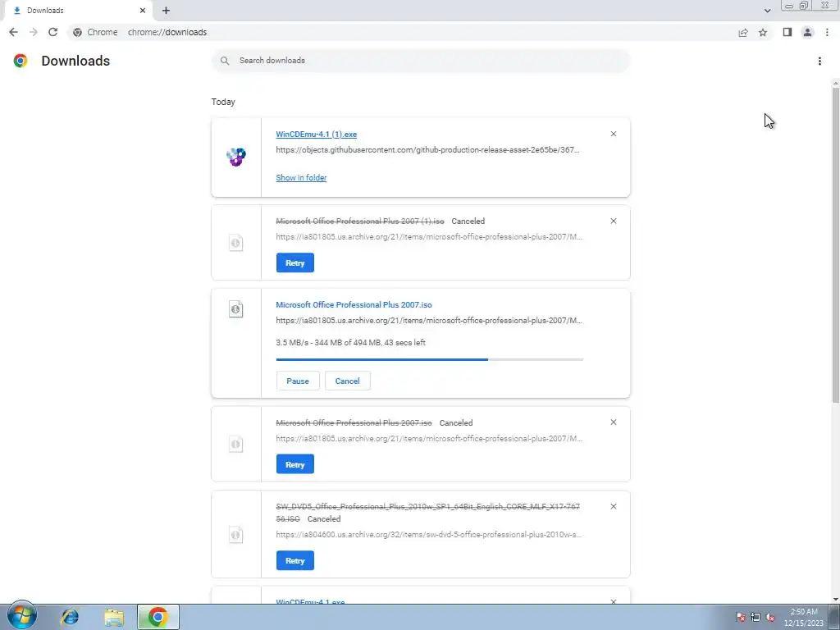Image resolution: width=840 pixels, height=630 pixels.
Task: Click the '3.5 MB/s - 344 MB of 494 MB' status
Action: (x=350, y=342)
